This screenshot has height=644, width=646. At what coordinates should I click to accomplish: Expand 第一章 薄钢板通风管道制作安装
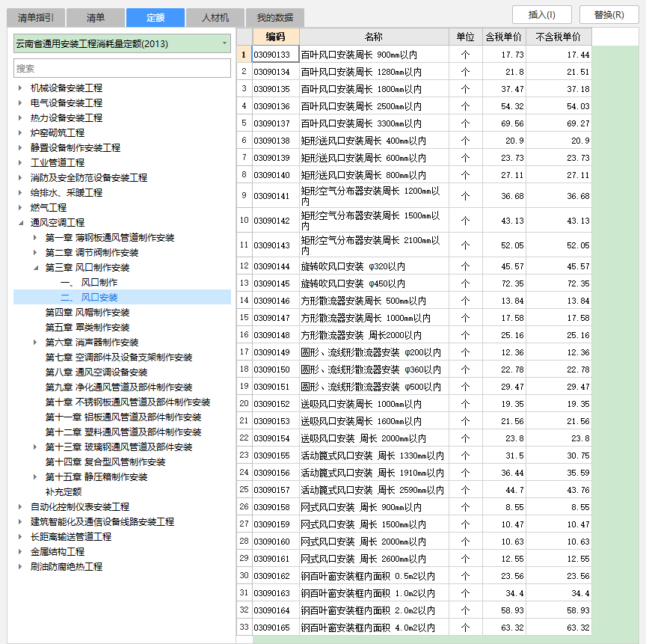[x=35, y=238]
